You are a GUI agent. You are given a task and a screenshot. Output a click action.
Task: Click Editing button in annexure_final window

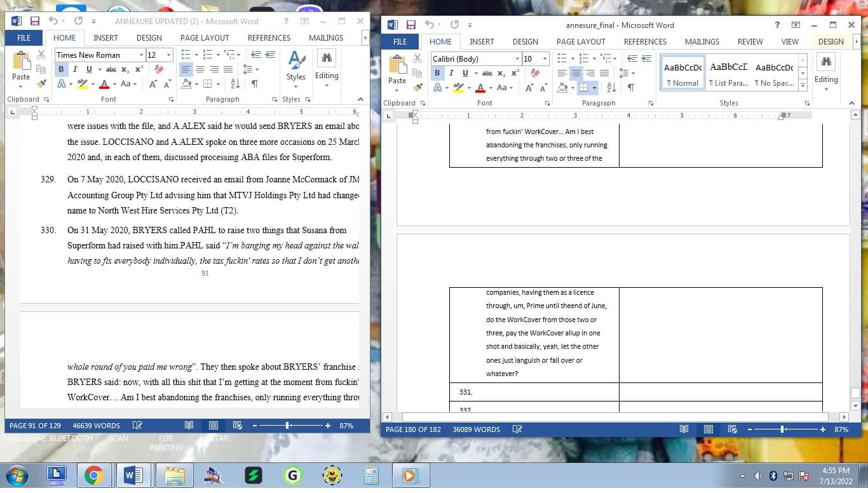[826, 71]
